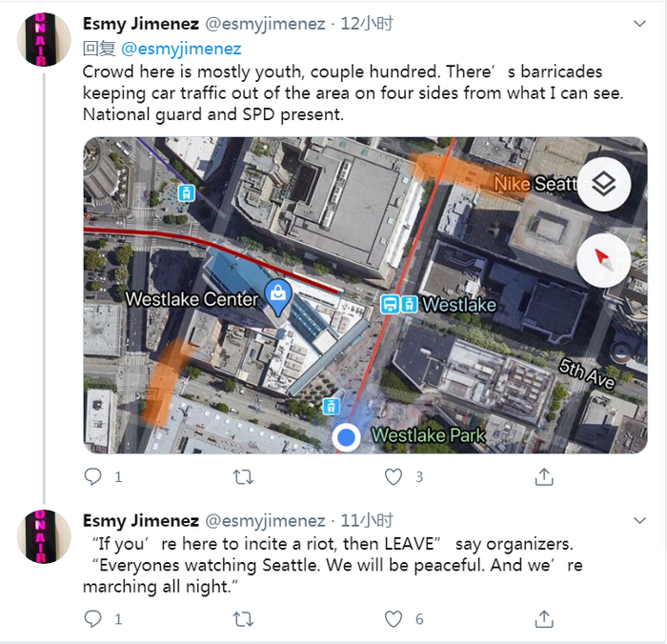The height and width of the screenshot is (644, 667).
Task: Share the first tweet with the map
Action: pyautogui.click(x=544, y=476)
